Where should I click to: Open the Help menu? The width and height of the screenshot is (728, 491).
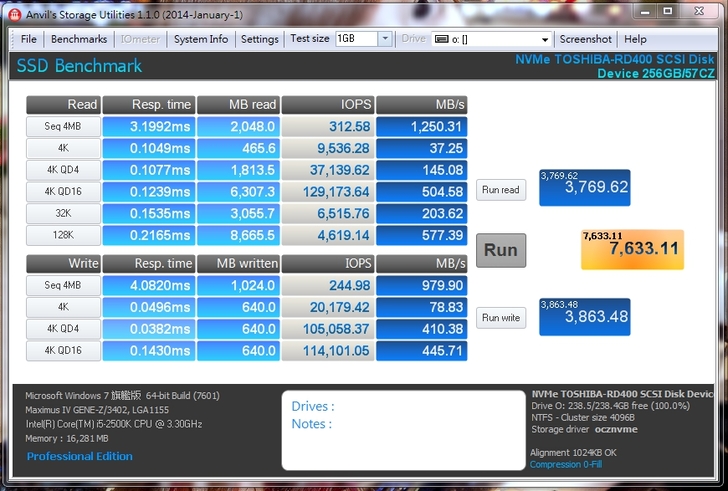coord(635,39)
